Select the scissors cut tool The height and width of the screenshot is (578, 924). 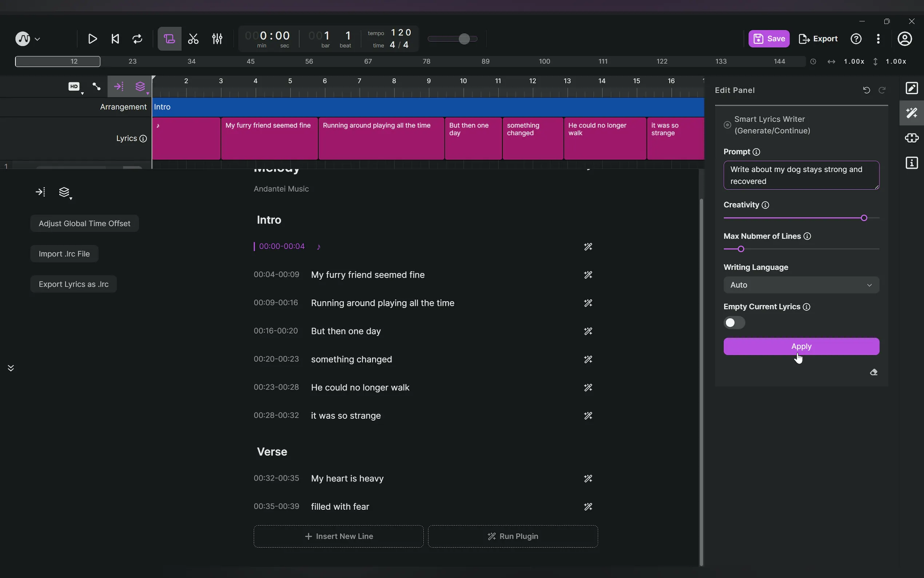pos(193,39)
